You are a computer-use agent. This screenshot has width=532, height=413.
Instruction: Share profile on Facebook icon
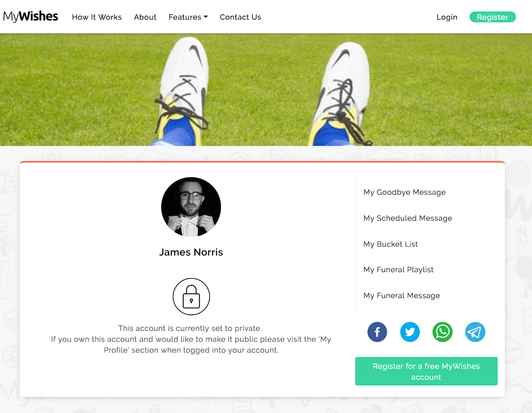377,332
